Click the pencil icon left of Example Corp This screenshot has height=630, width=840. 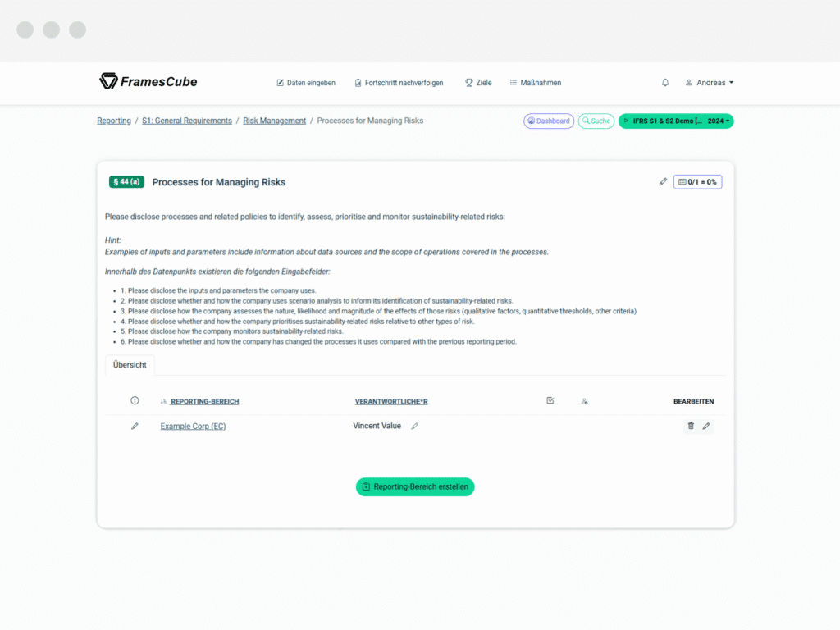coord(135,426)
